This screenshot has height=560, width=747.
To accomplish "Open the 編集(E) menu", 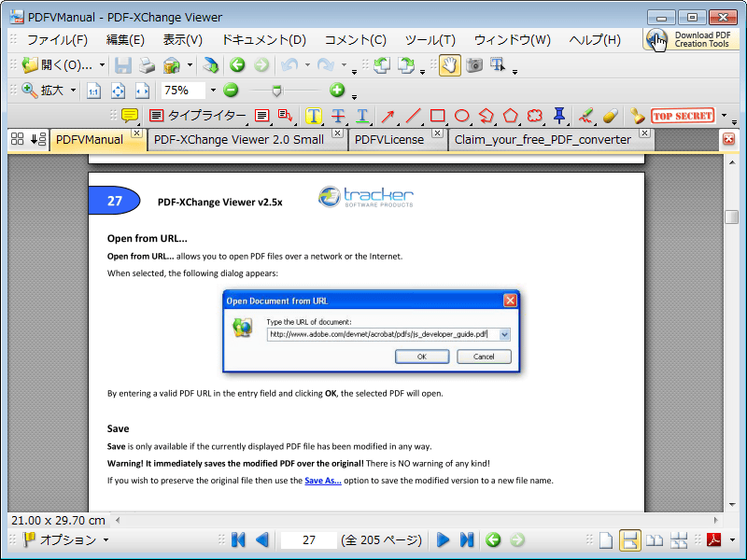I will (x=125, y=40).
